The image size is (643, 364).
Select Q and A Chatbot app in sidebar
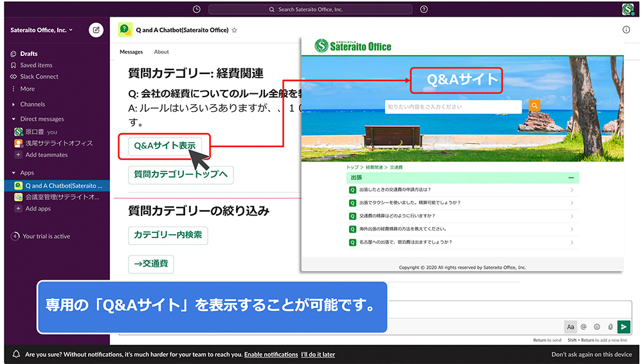(x=57, y=185)
